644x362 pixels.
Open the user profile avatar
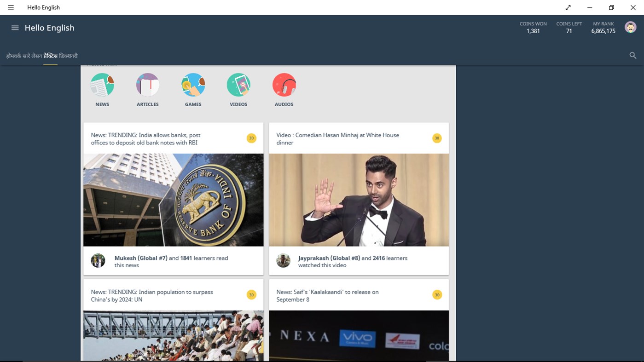630,27
